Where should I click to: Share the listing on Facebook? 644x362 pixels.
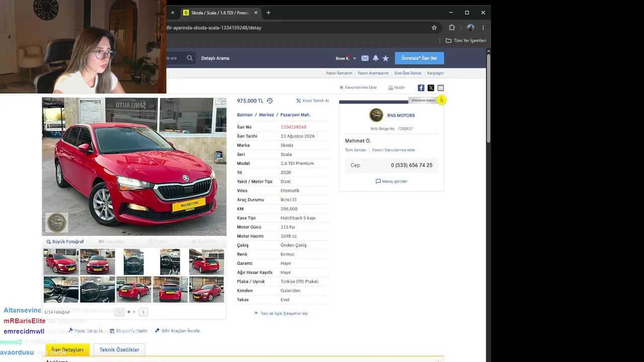point(421,88)
